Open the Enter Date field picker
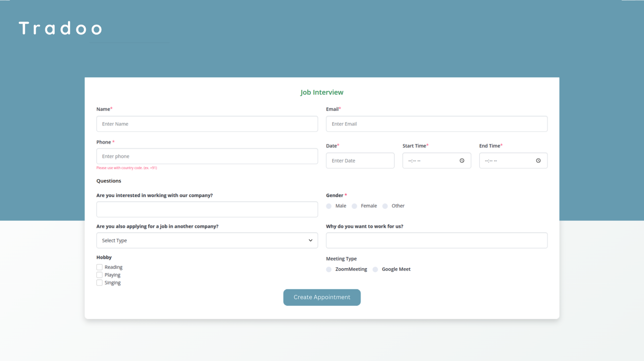This screenshot has width=644, height=361. [x=360, y=161]
